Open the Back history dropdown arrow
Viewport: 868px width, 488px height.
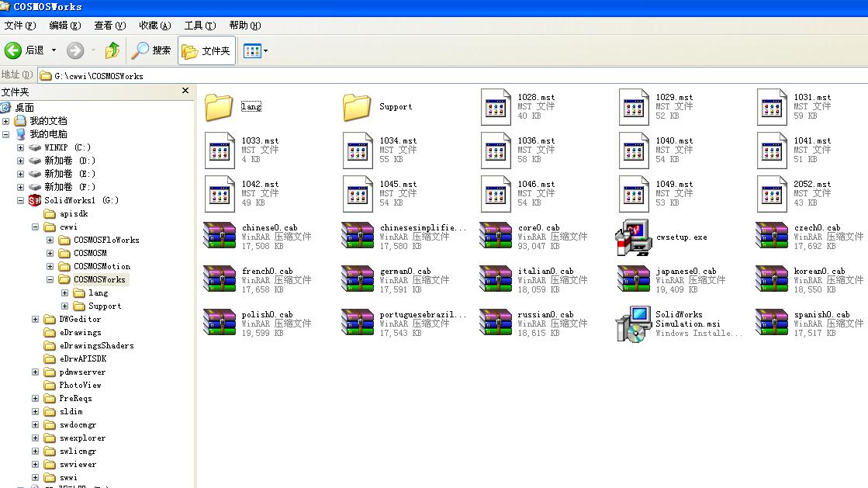point(54,50)
